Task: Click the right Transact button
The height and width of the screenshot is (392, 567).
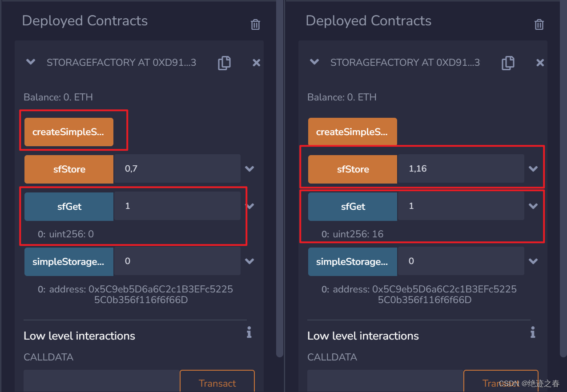Action: coord(501,383)
